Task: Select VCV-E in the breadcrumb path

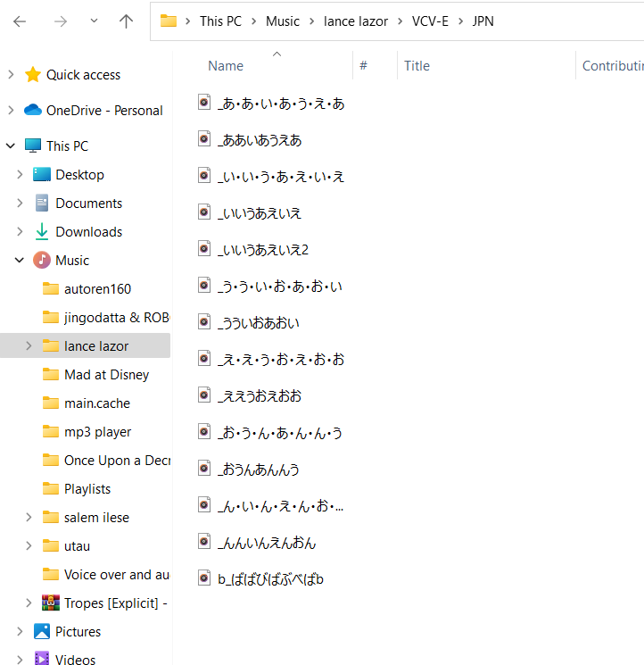Action: 430,21
